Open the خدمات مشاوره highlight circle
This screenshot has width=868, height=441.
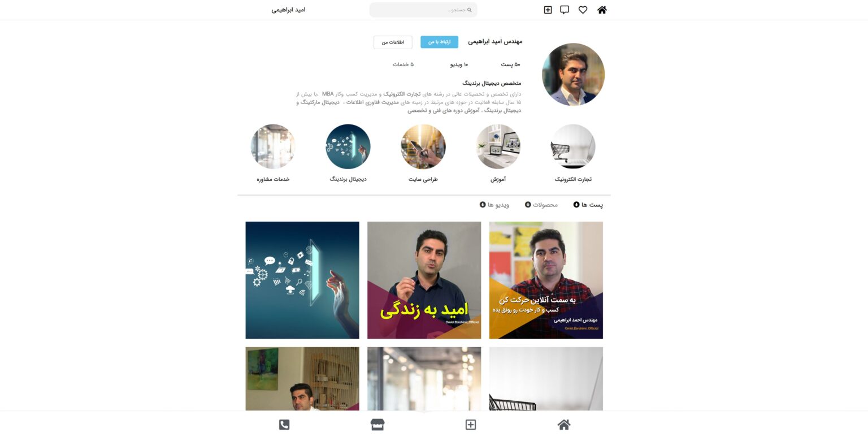click(273, 147)
